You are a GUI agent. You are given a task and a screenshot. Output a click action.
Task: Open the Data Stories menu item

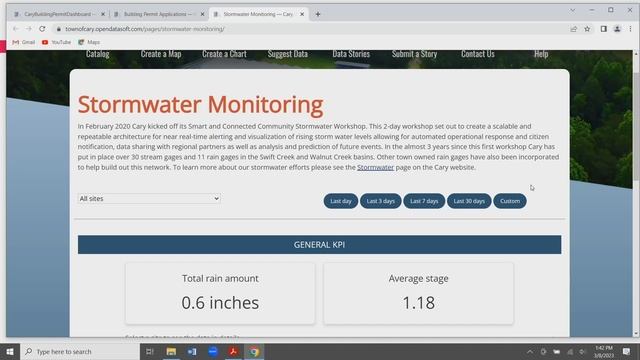click(x=351, y=54)
